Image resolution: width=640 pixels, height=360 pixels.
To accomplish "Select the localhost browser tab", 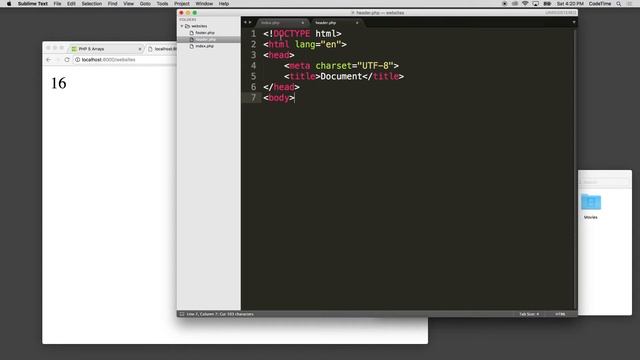I will coord(162,49).
